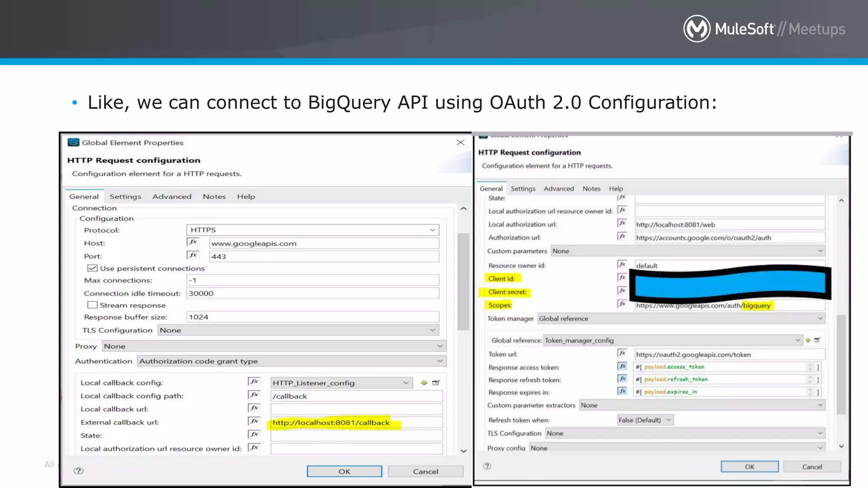The width and height of the screenshot is (868, 488).
Task: Click the Host www.googleapis.com field
Action: [324, 243]
